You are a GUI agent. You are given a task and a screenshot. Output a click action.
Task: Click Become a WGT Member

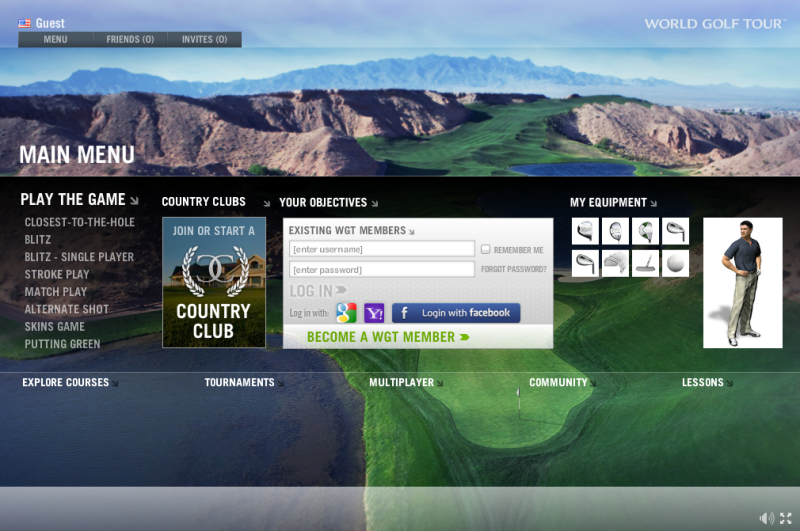tap(388, 337)
